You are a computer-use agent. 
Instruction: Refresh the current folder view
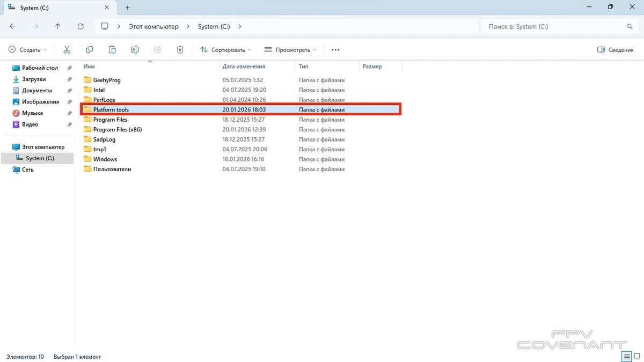pyautogui.click(x=80, y=26)
